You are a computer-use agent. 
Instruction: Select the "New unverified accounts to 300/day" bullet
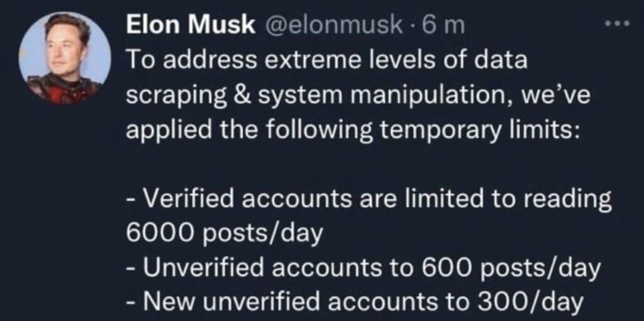tap(354, 304)
